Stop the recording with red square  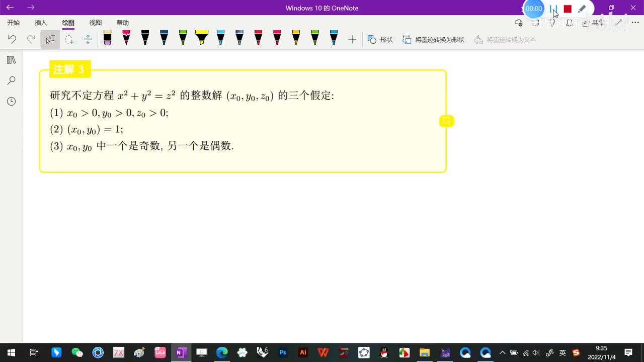[568, 9]
